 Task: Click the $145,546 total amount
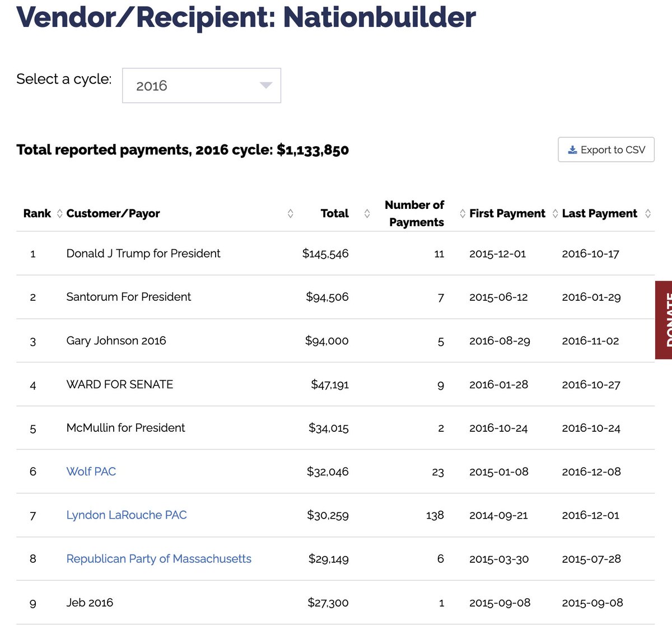coord(325,254)
